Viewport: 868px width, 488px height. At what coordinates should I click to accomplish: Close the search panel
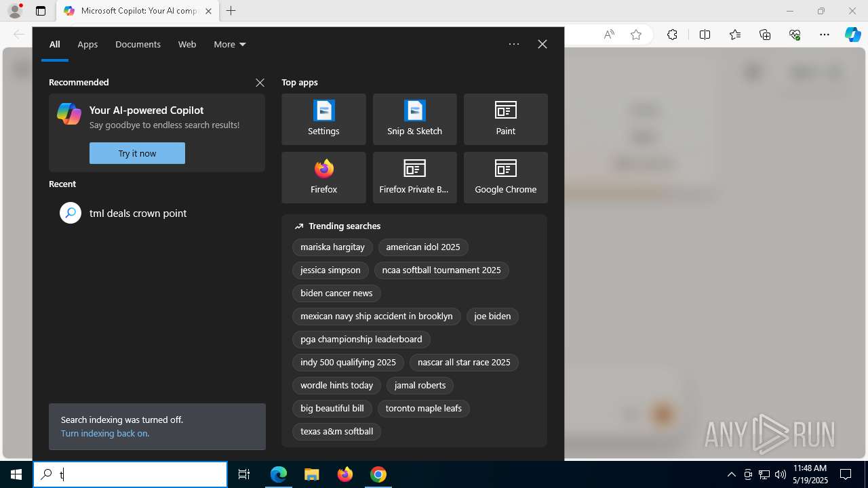pos(542,44)
